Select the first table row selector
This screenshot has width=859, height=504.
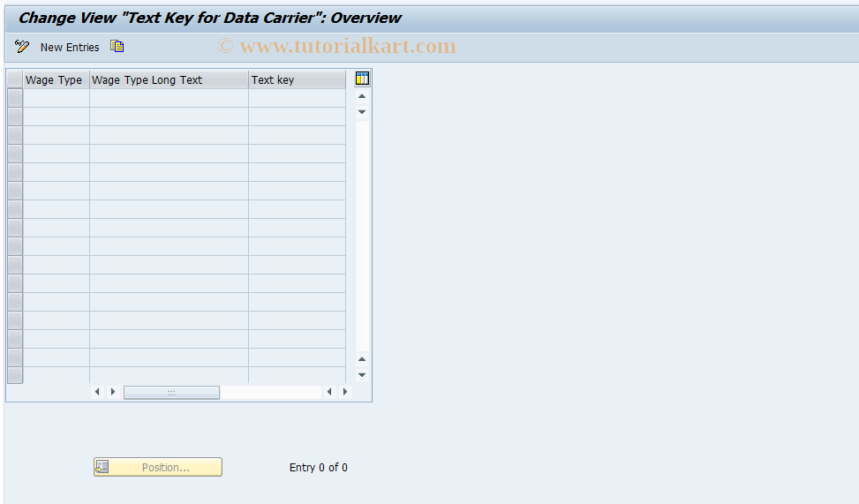click(x=15, y=98)
